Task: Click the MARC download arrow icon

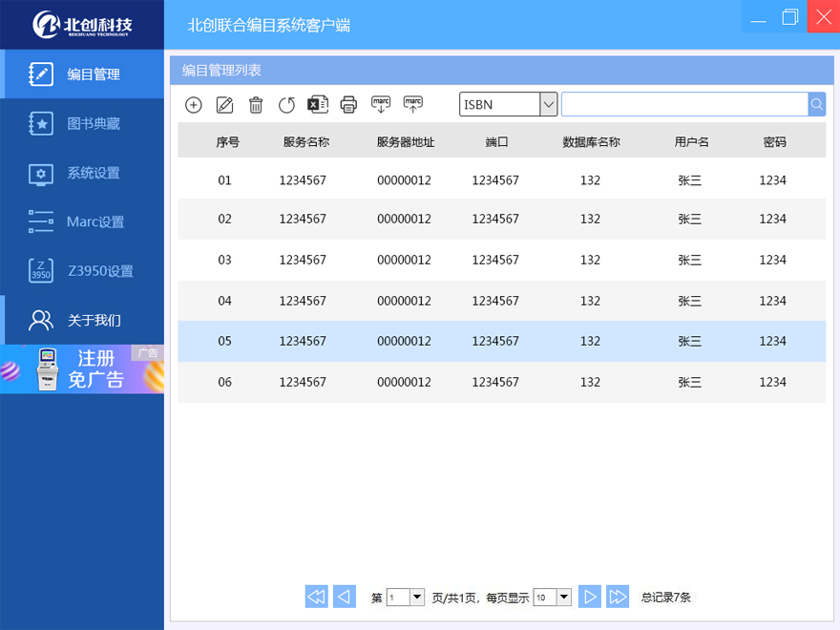Action: [381, 104]
